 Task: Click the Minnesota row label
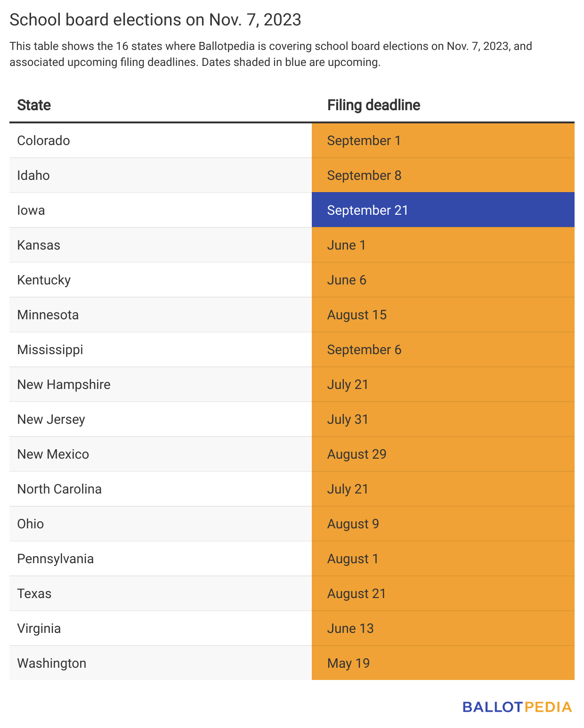pos(48,315)
